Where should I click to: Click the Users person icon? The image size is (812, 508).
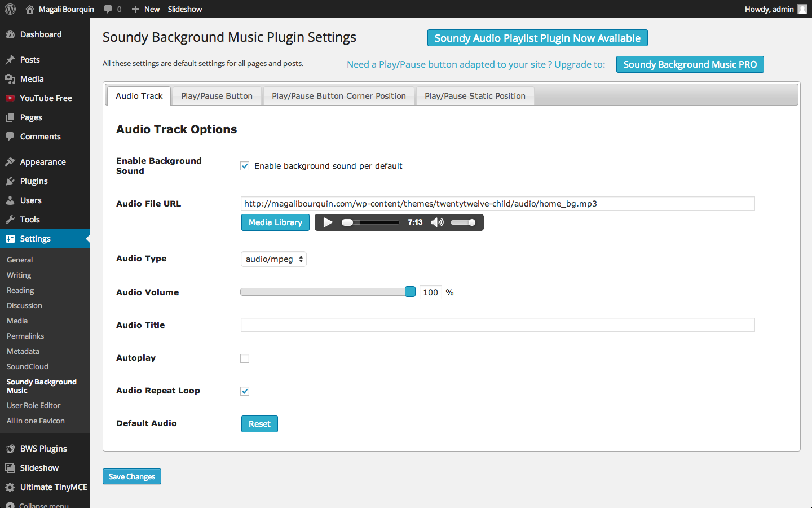[x=10, y=200]
